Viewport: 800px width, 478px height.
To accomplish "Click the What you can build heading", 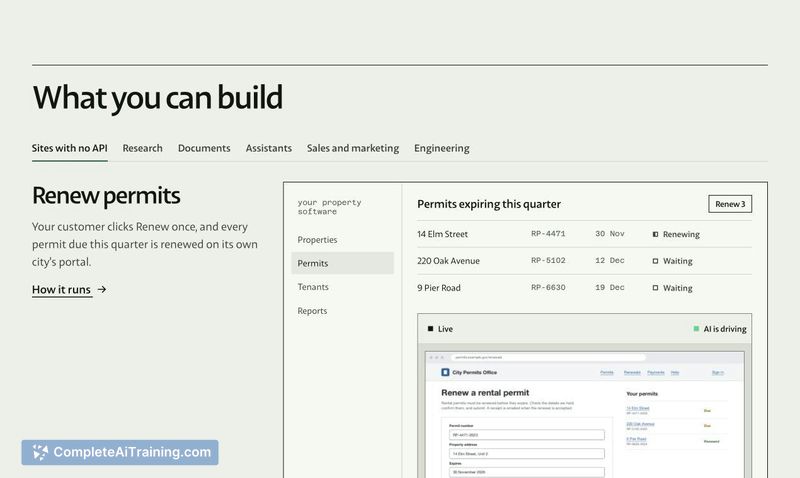I will point(157,97).
